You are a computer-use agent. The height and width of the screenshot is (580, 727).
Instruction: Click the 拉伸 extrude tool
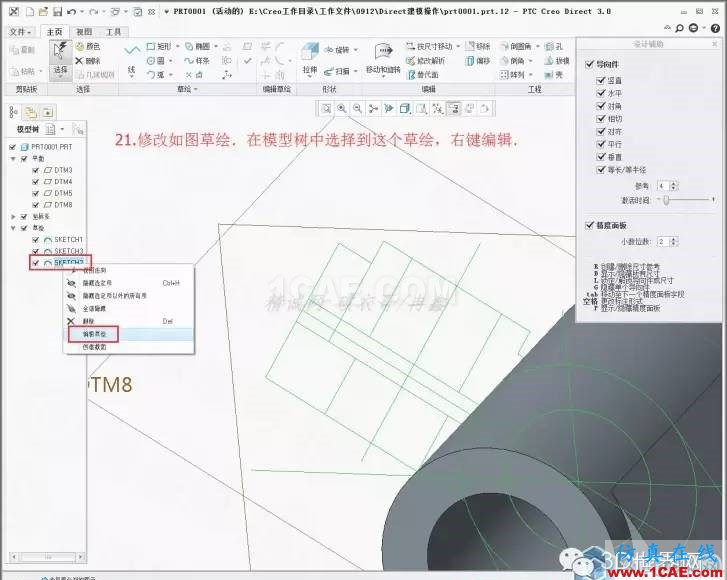[x=310, y=59]
